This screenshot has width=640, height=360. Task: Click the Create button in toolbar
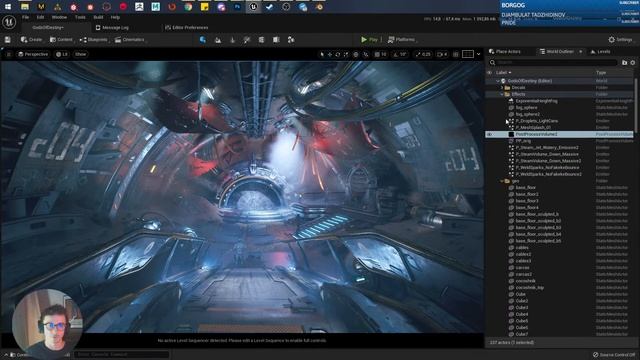pyautogui.click(x=31, y=40)
